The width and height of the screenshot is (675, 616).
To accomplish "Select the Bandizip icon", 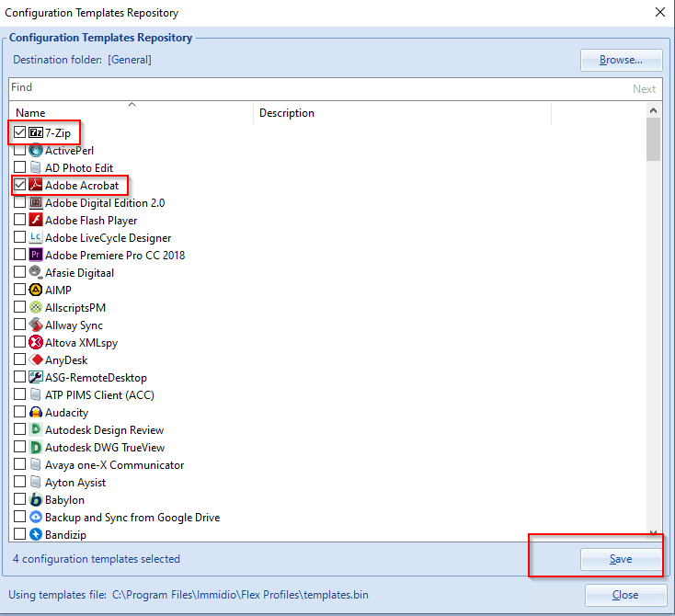I will tap(36, 534).
